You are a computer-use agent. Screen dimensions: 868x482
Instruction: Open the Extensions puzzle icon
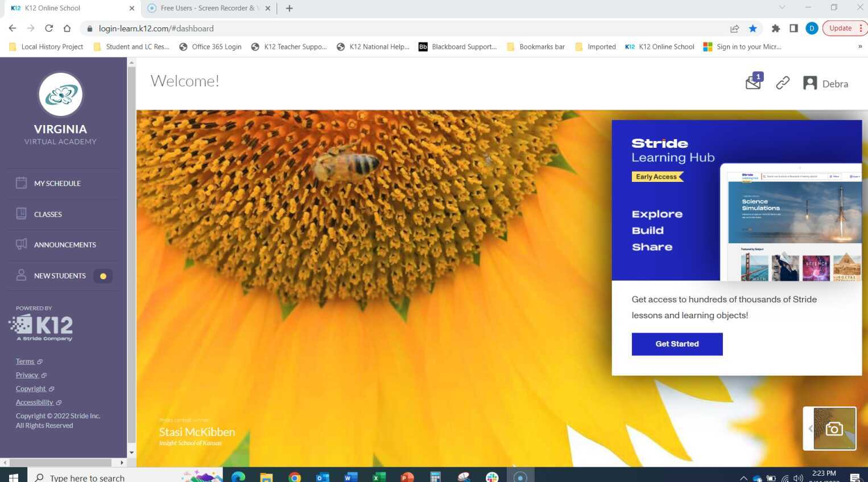775,28
